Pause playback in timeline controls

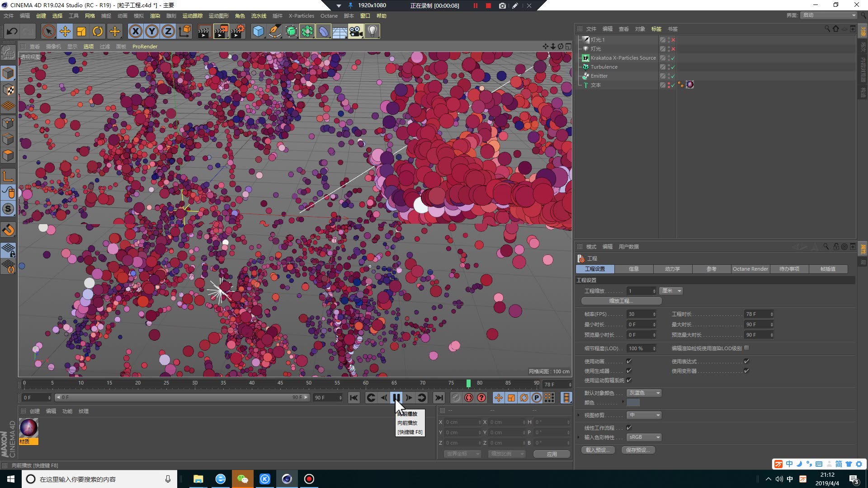tap(396, 398)
